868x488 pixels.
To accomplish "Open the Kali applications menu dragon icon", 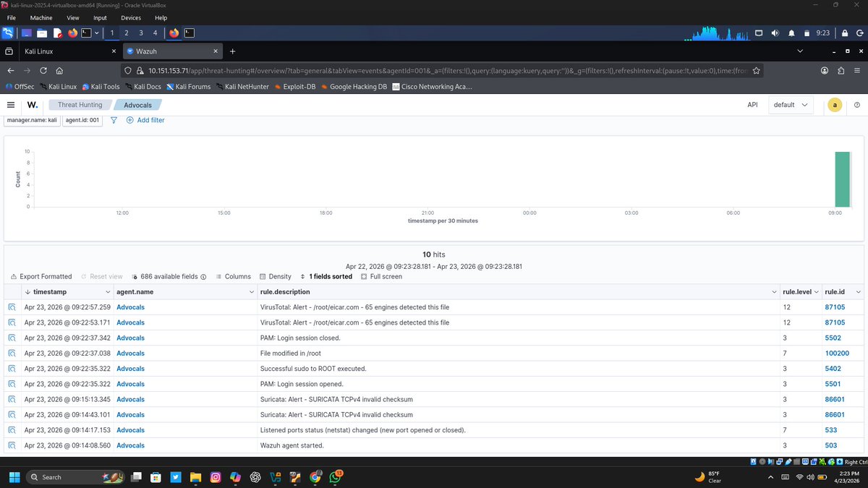I will (7, 33).
